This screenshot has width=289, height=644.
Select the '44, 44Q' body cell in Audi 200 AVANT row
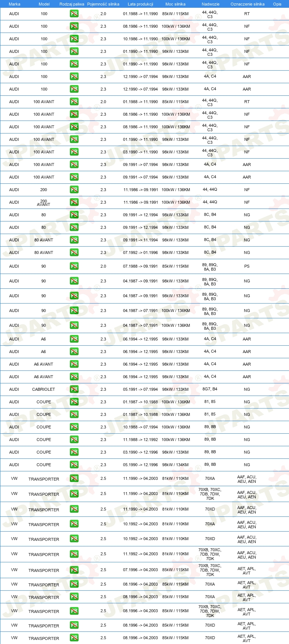point(210,202)
